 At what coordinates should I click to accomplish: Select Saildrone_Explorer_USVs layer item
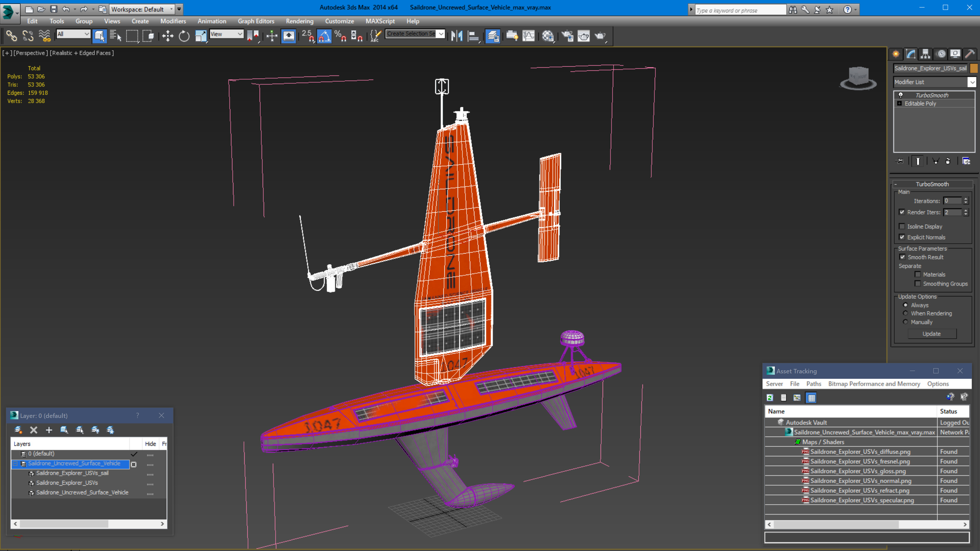(67, 483)
